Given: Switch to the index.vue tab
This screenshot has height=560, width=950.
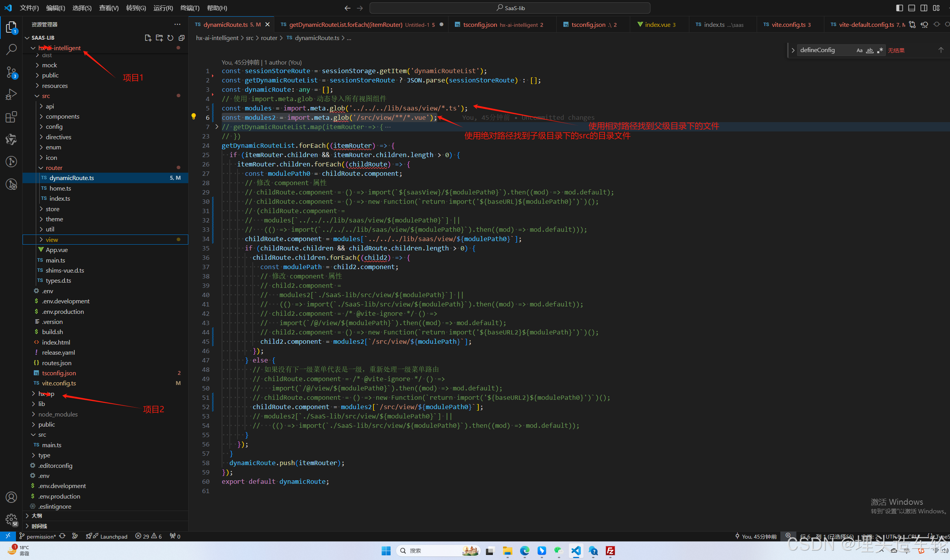Looking at the screenshot, I should (x=657, y=24).
